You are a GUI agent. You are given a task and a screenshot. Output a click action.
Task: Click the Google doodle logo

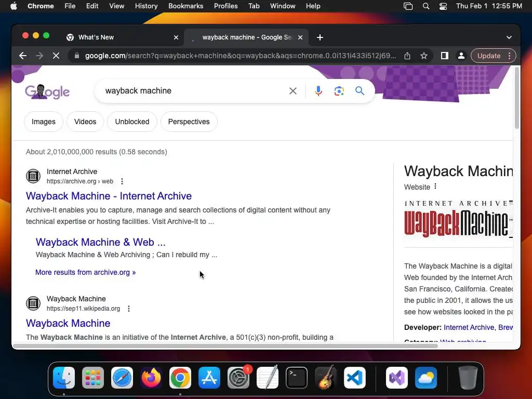coord(47,91)
